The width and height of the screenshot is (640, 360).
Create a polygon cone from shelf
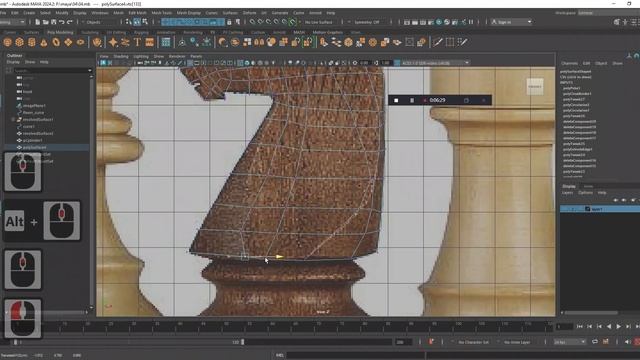coord(44,42)
